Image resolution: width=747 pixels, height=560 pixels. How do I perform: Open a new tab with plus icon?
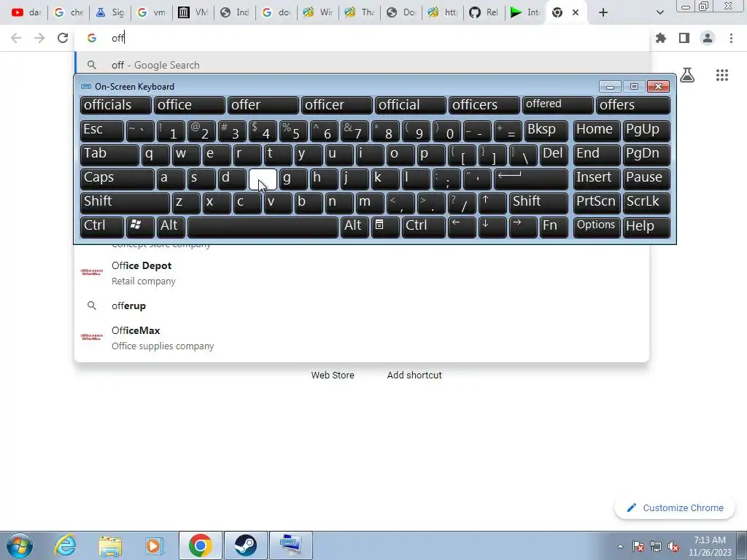click(603, 12)
